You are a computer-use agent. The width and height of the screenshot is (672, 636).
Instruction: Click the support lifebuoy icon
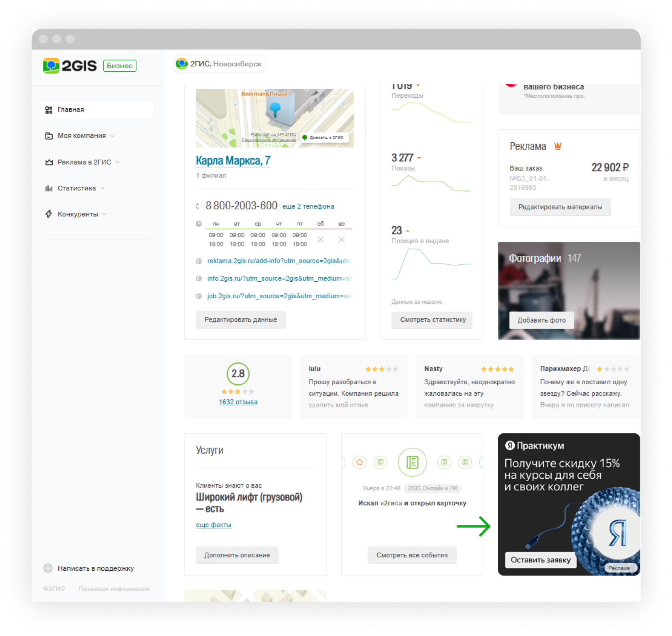tap(48, 568)
